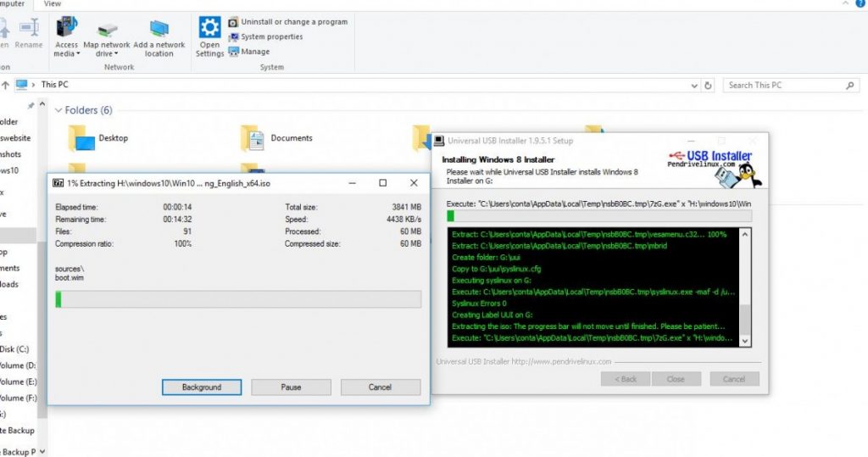Pause the ISO extraction

coord(291,387)
